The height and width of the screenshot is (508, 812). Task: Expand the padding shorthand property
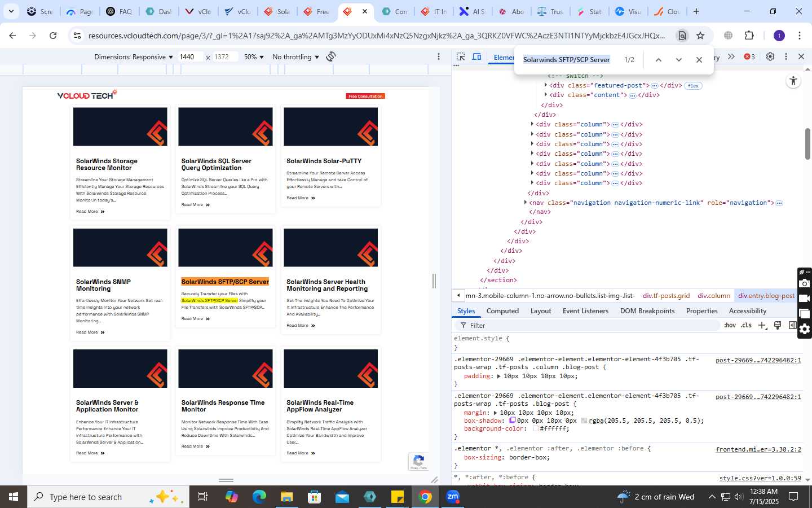tap(498, 376)
